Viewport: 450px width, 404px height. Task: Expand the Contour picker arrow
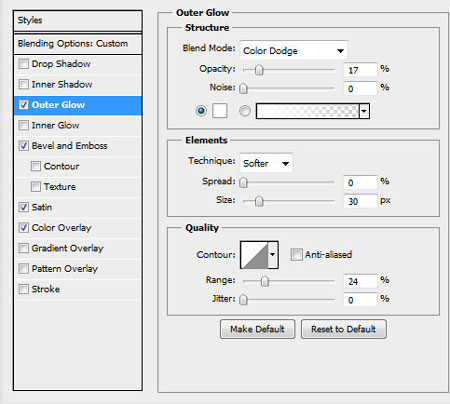pos(273,255)
